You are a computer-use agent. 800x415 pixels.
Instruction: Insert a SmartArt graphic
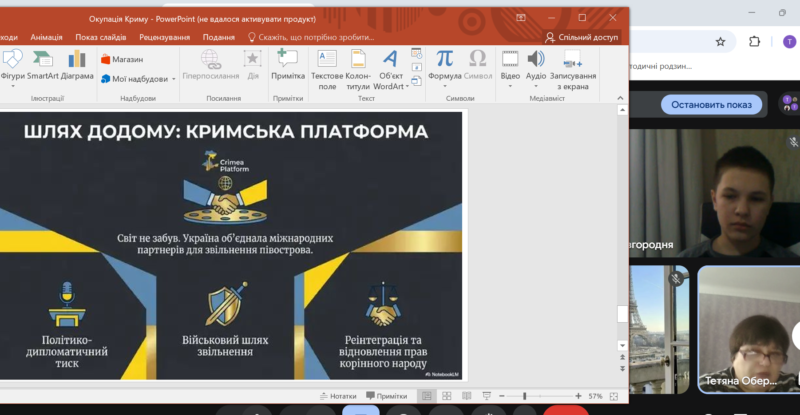[42, 64]
